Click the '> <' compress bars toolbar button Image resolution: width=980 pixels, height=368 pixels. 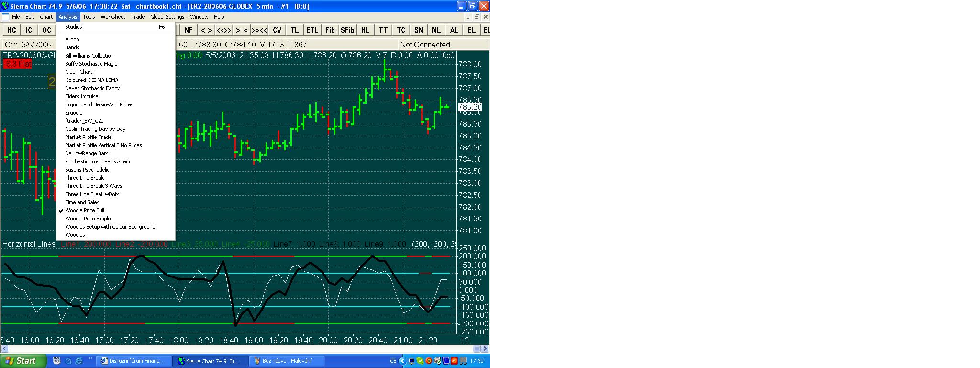click(x=242, y=30)
